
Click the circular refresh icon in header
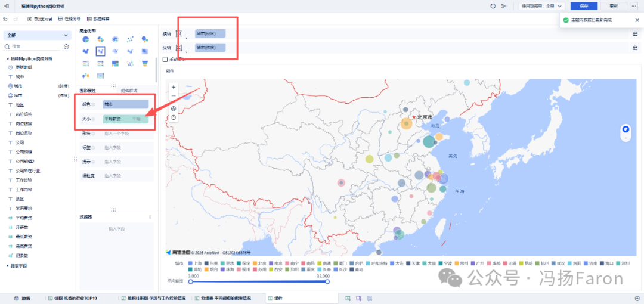click(493, 6)
